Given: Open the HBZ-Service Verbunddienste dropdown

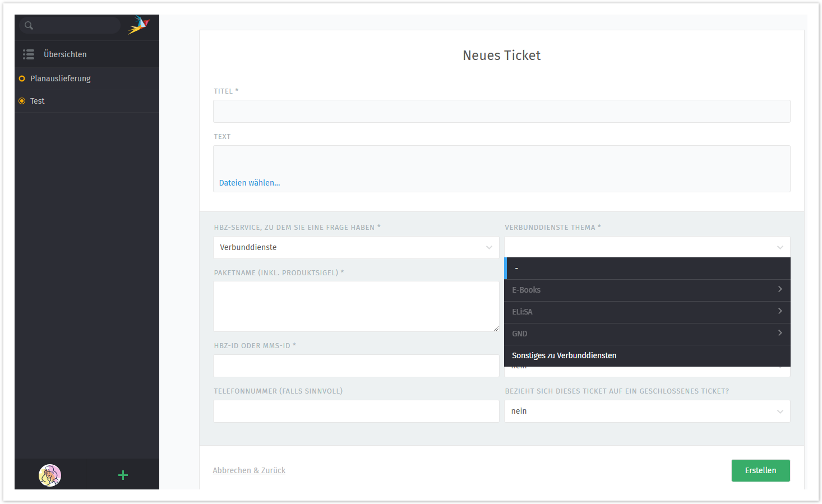Looking at the screenshot, I should pyautogui.click(x=356, y=247).
